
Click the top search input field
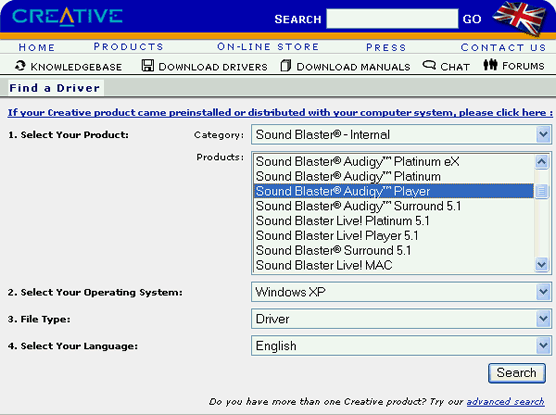[392, 18]
